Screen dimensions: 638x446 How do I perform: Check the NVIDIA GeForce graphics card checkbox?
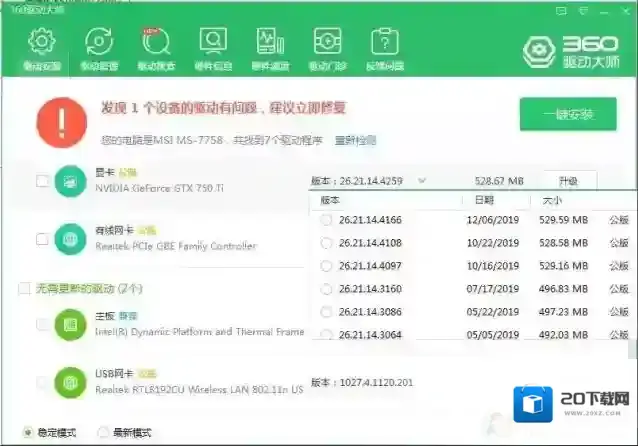point(42,181)
